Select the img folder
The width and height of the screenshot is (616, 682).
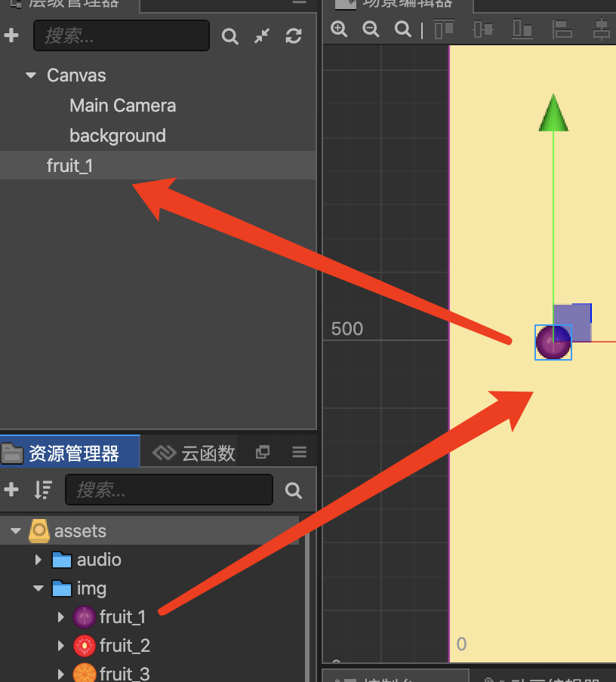91,588
